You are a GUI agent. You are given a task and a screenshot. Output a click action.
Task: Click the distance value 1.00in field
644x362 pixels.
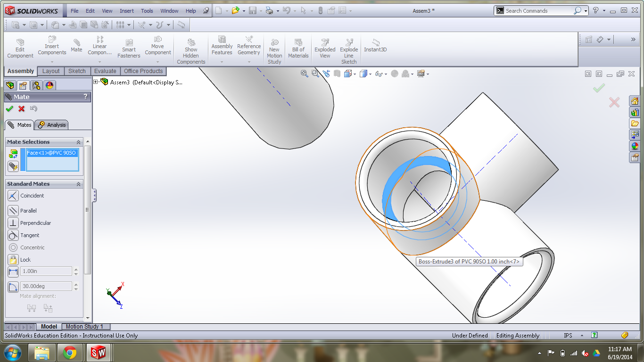tap(46, 271)
